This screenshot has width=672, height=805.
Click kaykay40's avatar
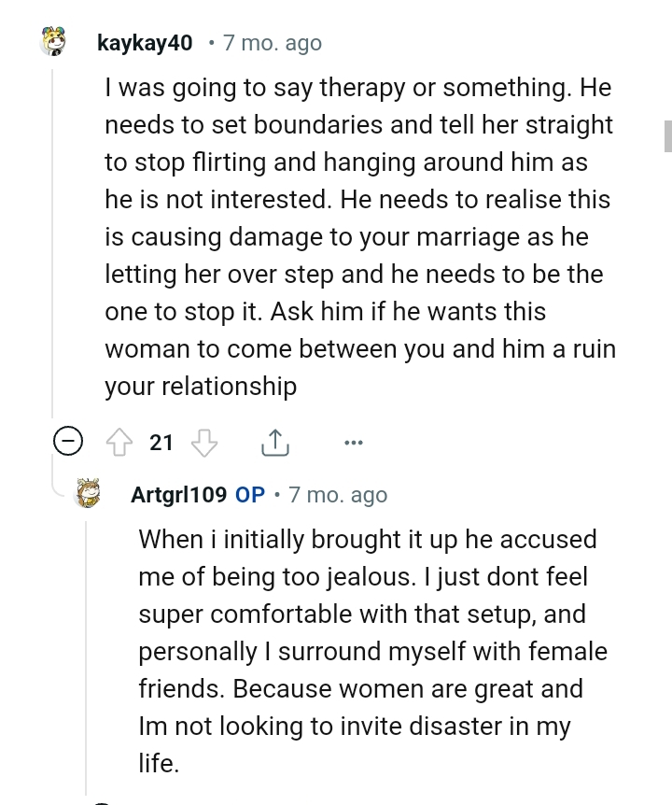tap(53, 41)
